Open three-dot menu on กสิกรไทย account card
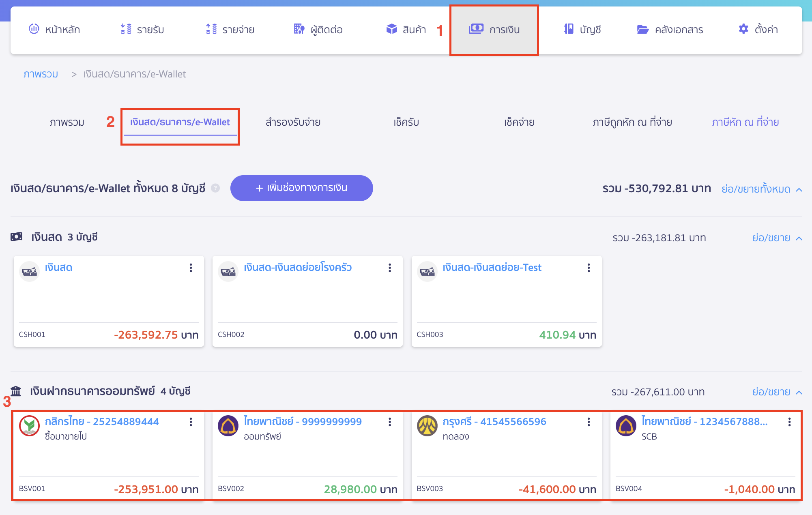This screenshot has height=515, width=812. 191,422
